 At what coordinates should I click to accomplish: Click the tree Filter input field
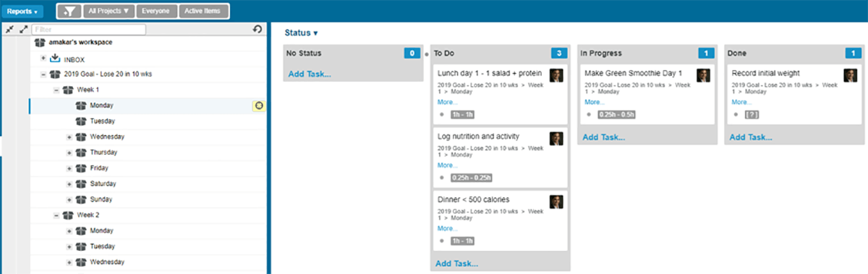[x=89, y=29]
